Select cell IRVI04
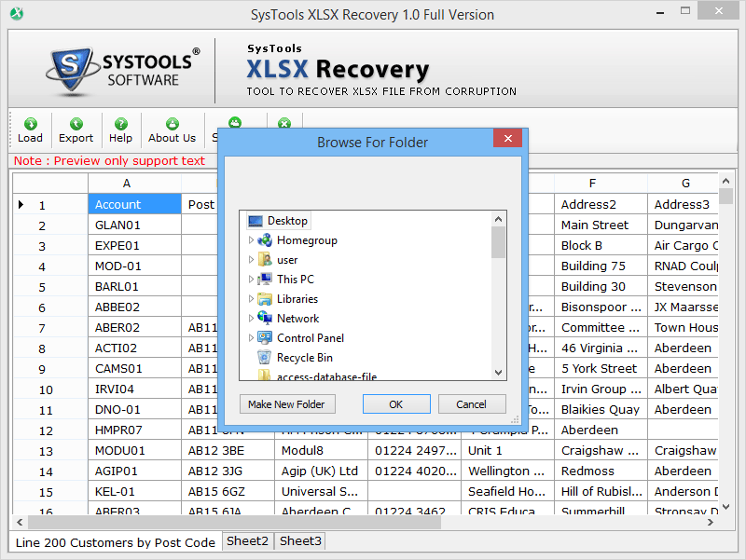This screenshot has width=746, height=560. (134, 389)
